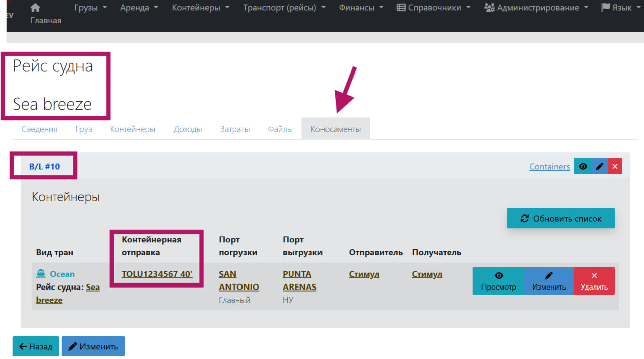Open container shipment TOLU1234567 40' link

coord(157,274)
